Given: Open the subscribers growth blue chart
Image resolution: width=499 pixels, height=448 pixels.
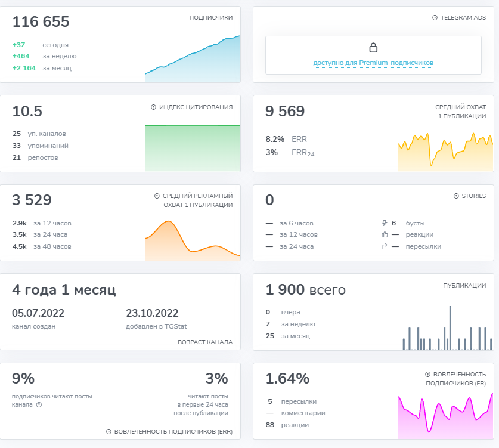Looking at the screenshot, I should click(x=192, y=59).
